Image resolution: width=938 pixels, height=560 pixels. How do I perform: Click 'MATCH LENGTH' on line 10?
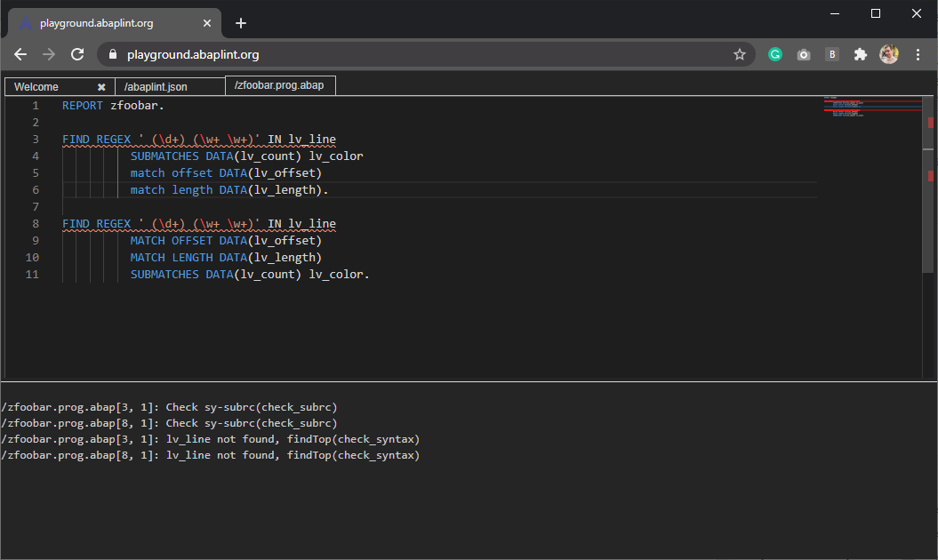[172, 257]
